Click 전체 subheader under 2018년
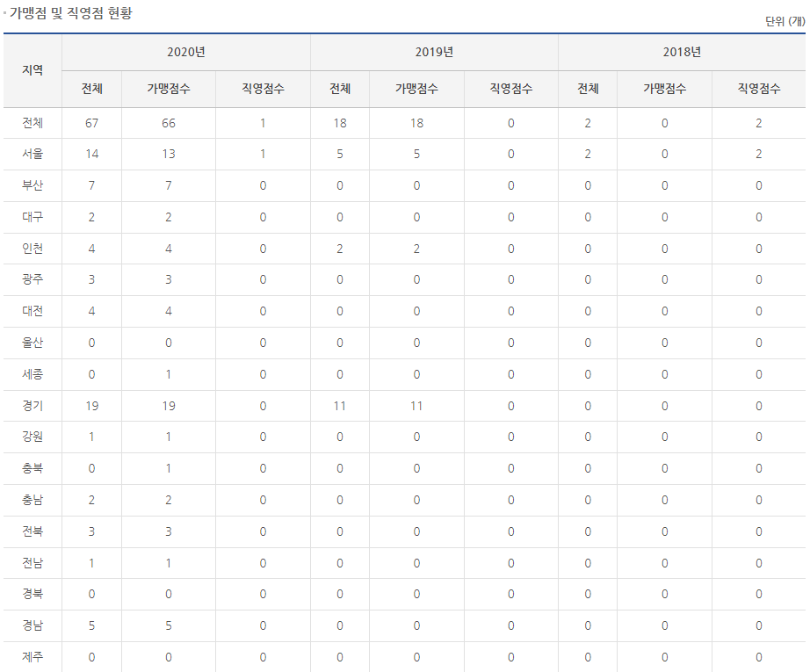Image resolution: width=810 pixels, height=672 pixels. (x=588, y=89)
